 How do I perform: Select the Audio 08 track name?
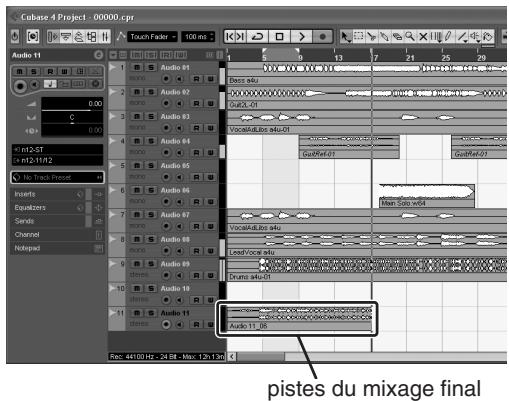pos(175,239)
